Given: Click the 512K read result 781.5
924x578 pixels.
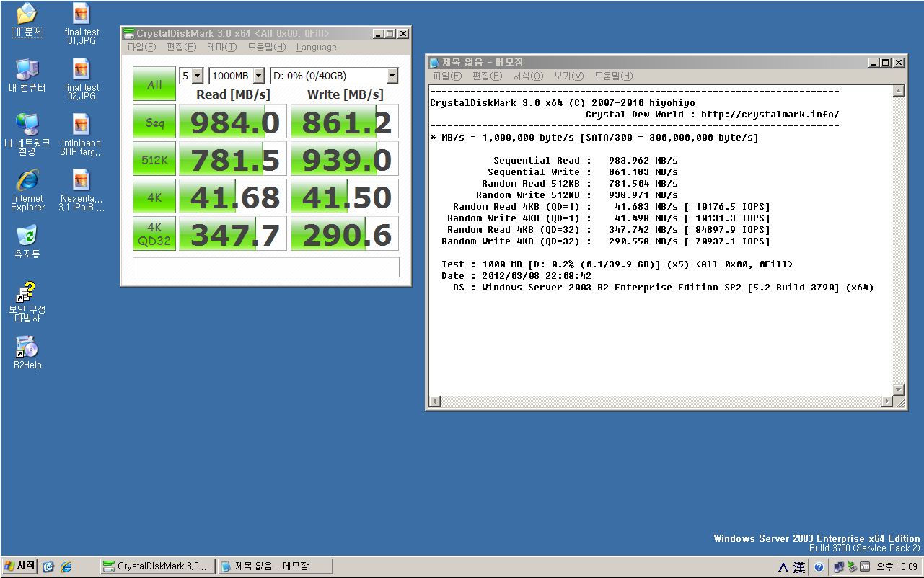Looking at the screenshot, I should pos(233,159).
